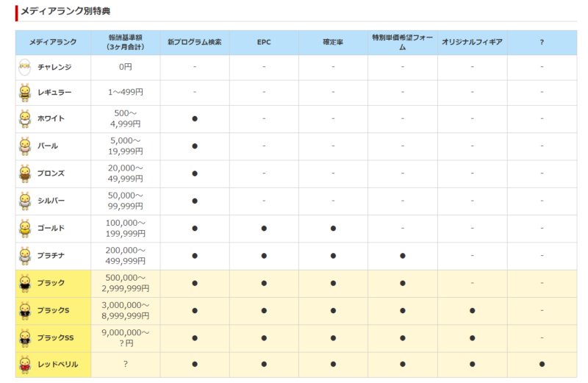
Task: Click the ゴールド rank name
Action: 51,228
